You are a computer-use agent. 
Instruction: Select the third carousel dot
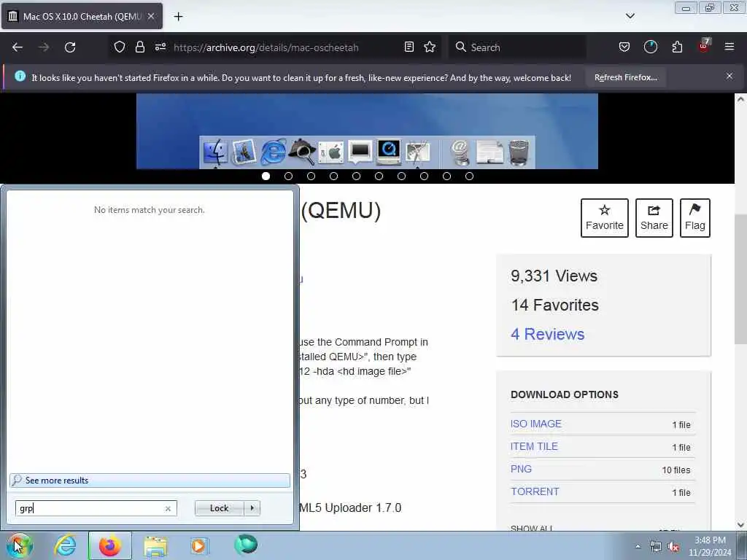click(311, 176)
